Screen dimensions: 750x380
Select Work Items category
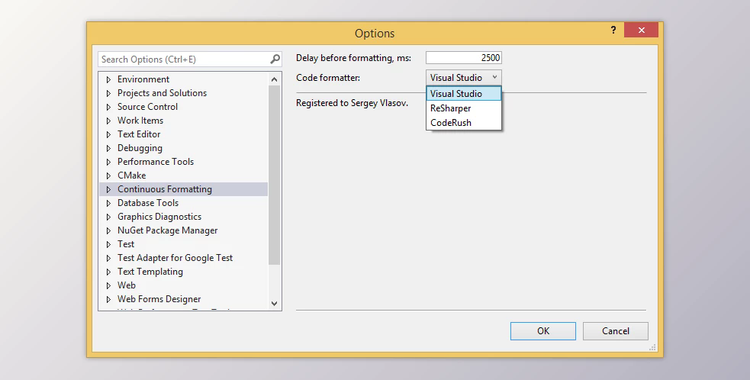click(x=140, y=121)
